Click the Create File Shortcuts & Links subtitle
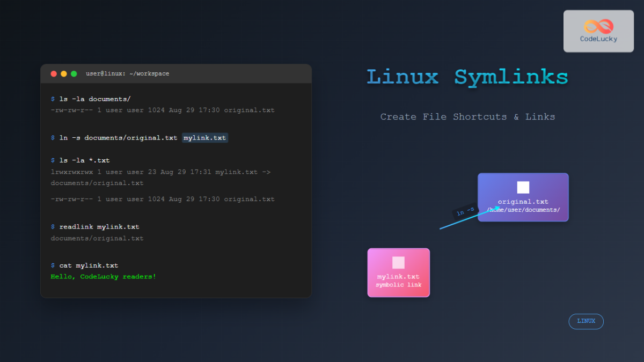 point(467,116)
